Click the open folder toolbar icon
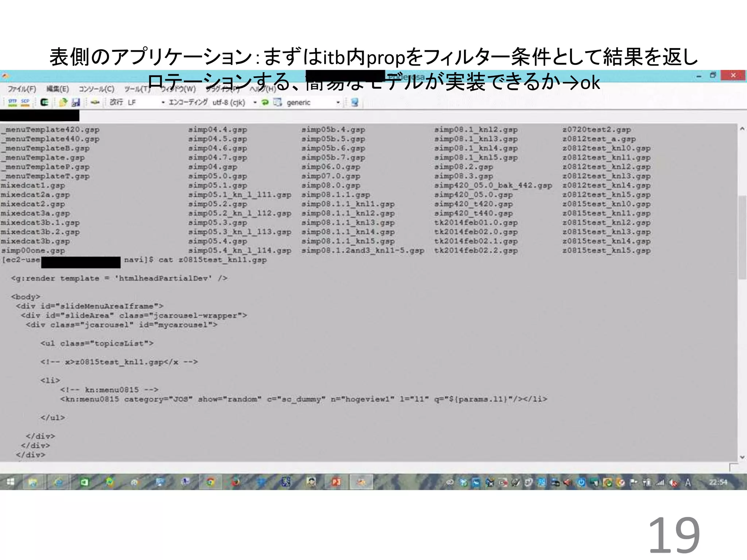This screenshot has width=747, height=560. (x=63, y=102)
